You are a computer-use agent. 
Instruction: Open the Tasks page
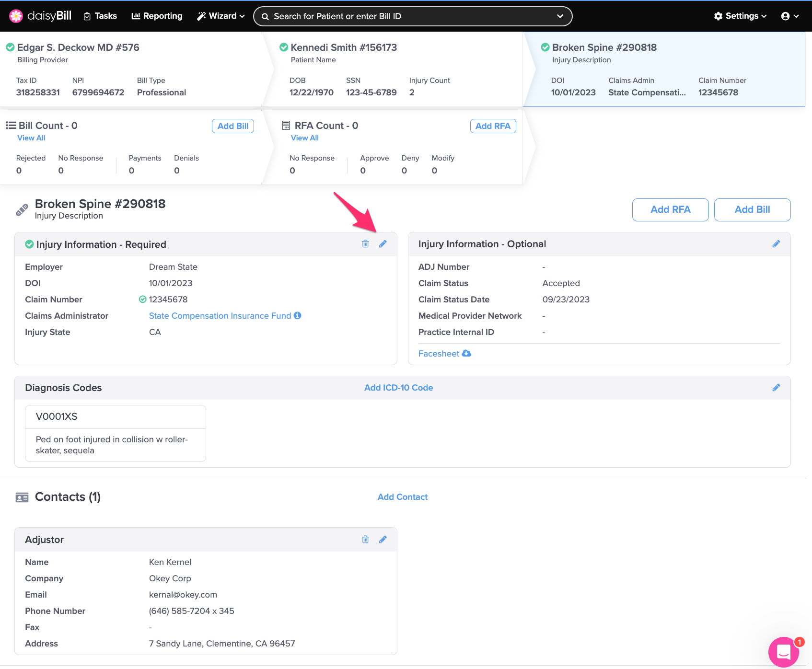pos(100,16)
